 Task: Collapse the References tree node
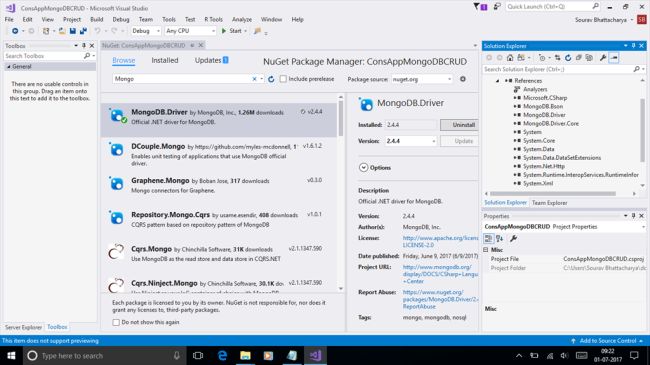[497, 81]
